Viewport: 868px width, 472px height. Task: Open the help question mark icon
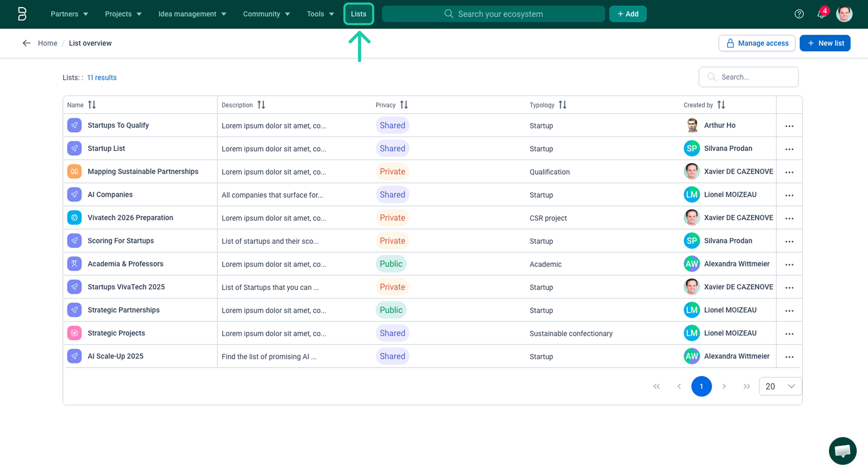[799, 14]
